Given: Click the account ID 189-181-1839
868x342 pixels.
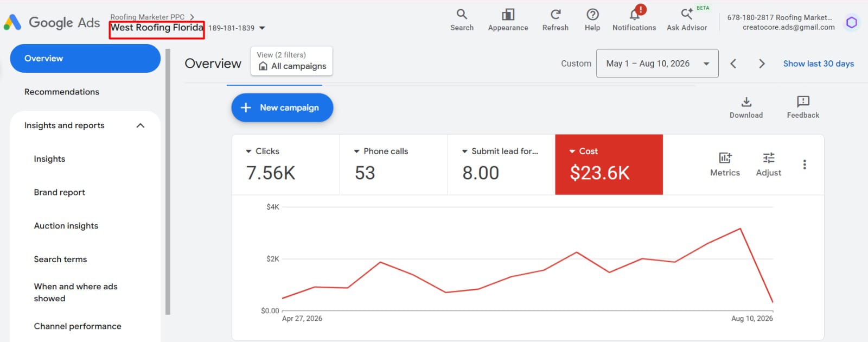Looking at the screenshot, I should coord(232,28).
